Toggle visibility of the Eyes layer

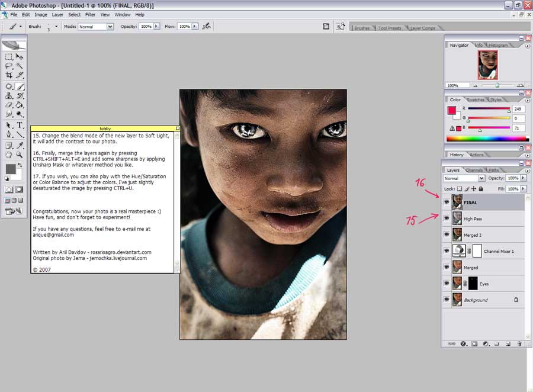coord(446,284)
